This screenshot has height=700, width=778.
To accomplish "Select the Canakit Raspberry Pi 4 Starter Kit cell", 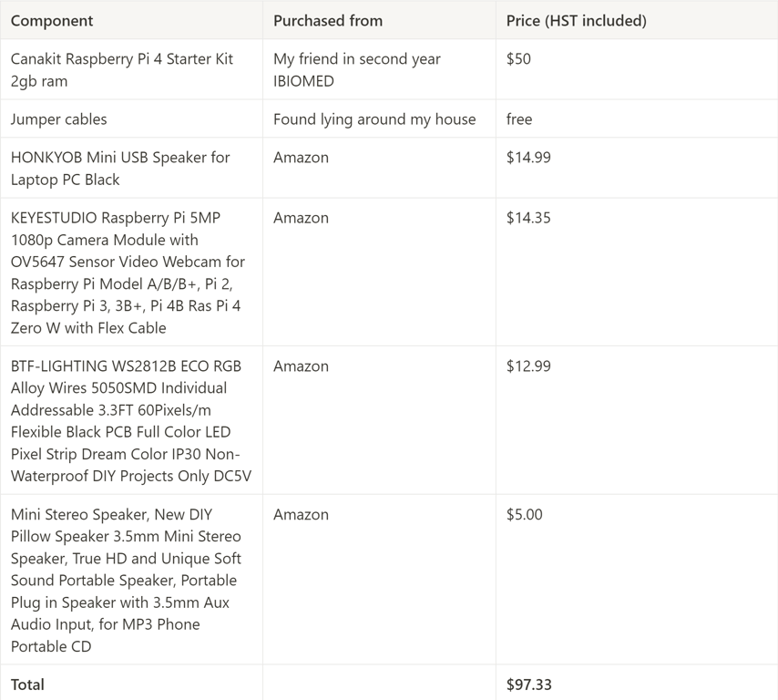I will pos(122,69).
